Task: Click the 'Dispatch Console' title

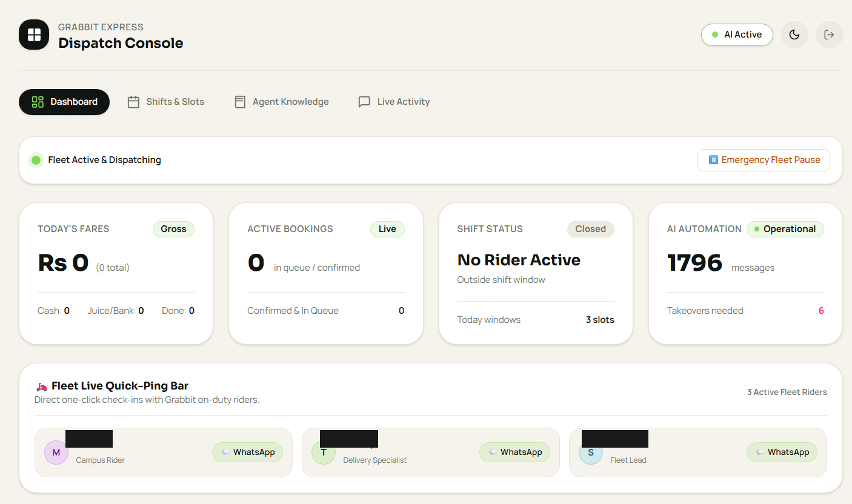Action: [x=121, y=43]
